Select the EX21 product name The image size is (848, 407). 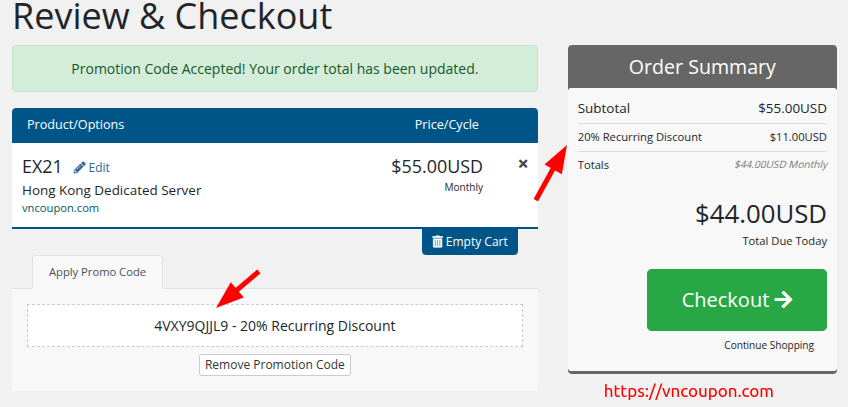44,167
